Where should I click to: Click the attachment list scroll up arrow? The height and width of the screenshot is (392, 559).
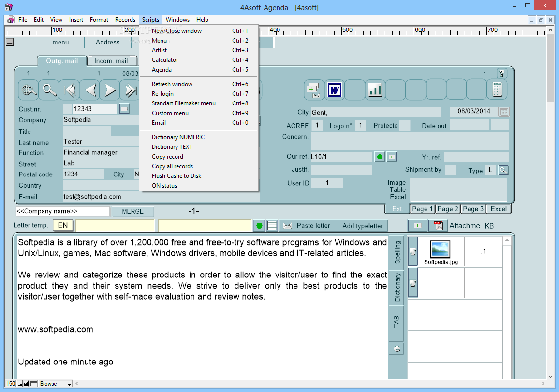507,241
